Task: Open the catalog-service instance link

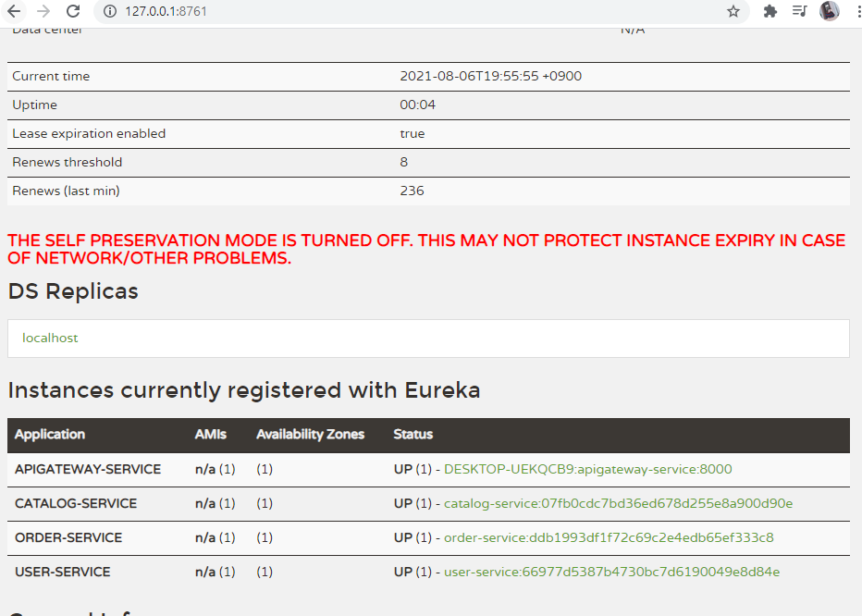Action: 618,503
